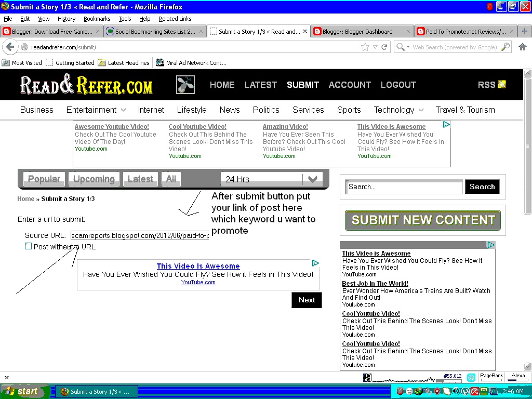Open the LATEST link in the header
The height and width of the screenshot is (399, 532).
[x=261, y=85]
